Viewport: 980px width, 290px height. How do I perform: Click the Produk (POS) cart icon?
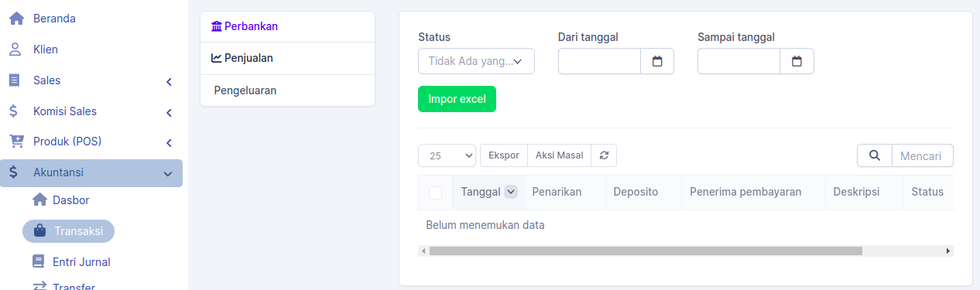15,142
